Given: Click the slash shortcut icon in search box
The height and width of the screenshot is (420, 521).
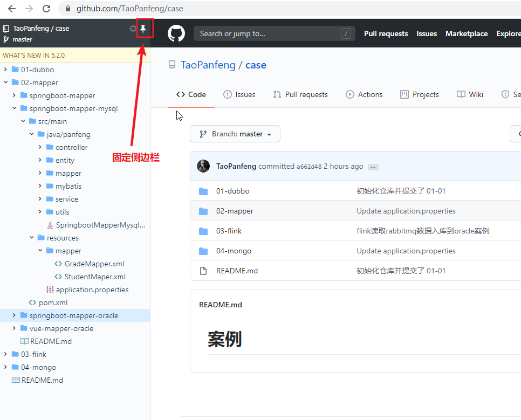Looking at the screenshot, I should pos(346,33).
